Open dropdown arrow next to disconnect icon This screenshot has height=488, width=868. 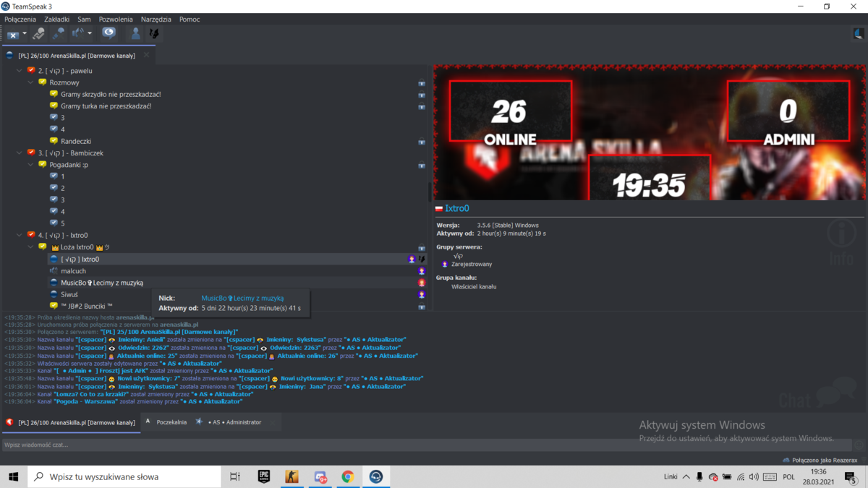[x=25, y=33]
